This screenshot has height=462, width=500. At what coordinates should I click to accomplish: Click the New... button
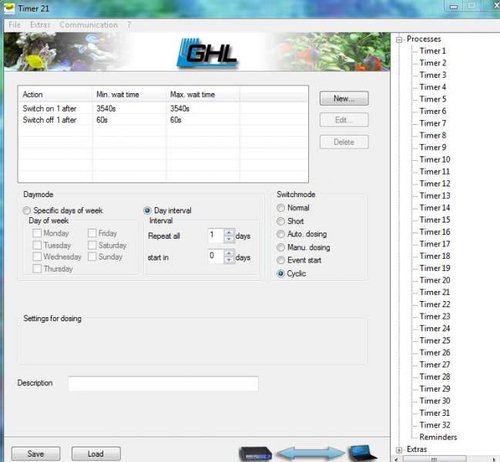click(x=344, y=99)
